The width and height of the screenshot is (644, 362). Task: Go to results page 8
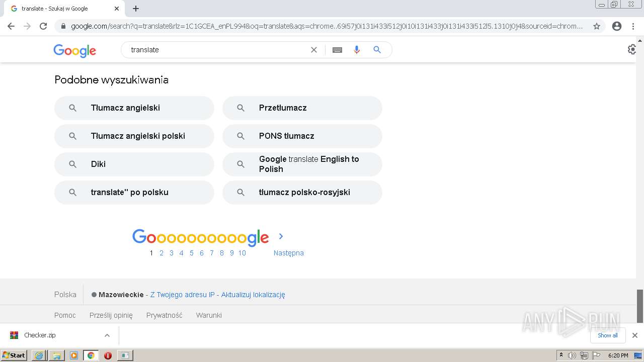(x=222, y=253)
